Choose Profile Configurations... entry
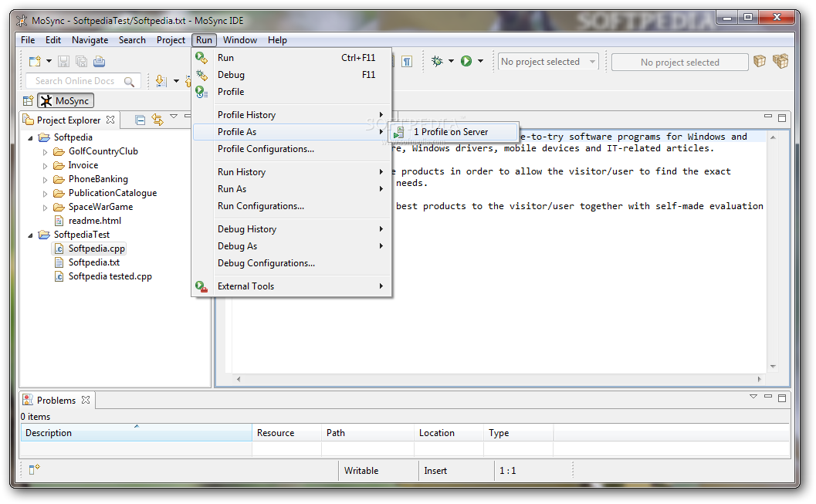This screenshot has width=816, height=504. pos(292,149)
